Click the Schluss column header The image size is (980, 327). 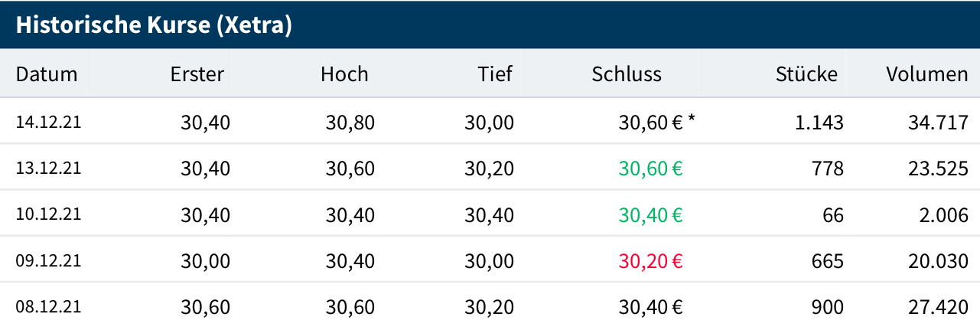click(x=627, y=74)
